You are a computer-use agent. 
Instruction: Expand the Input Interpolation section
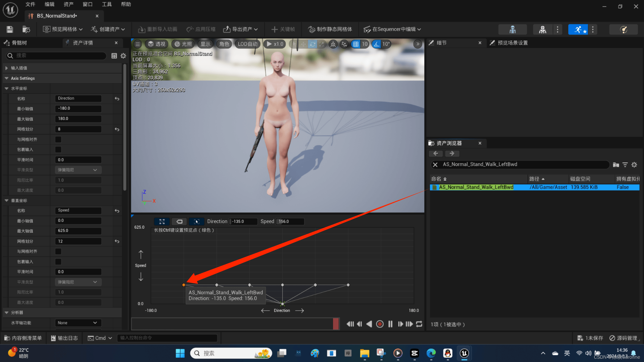point(7,68)
